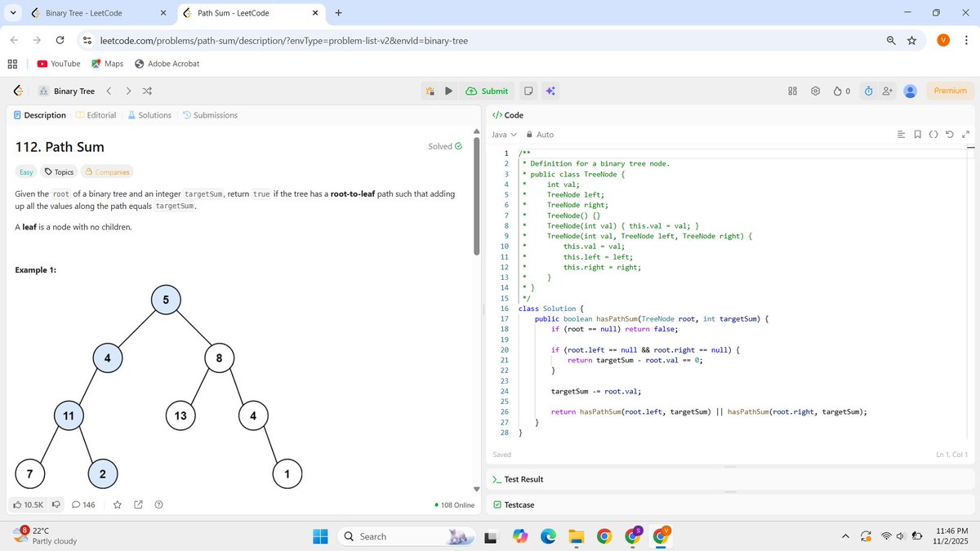Open the profile avatar menu
Viewport: 980px width, 551px height.
(911, 91)
